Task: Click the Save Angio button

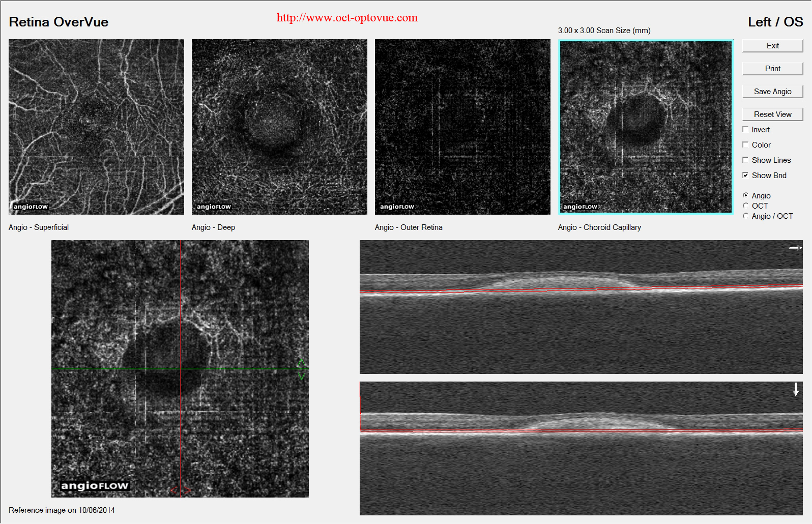Action: [x=772, y=92]
